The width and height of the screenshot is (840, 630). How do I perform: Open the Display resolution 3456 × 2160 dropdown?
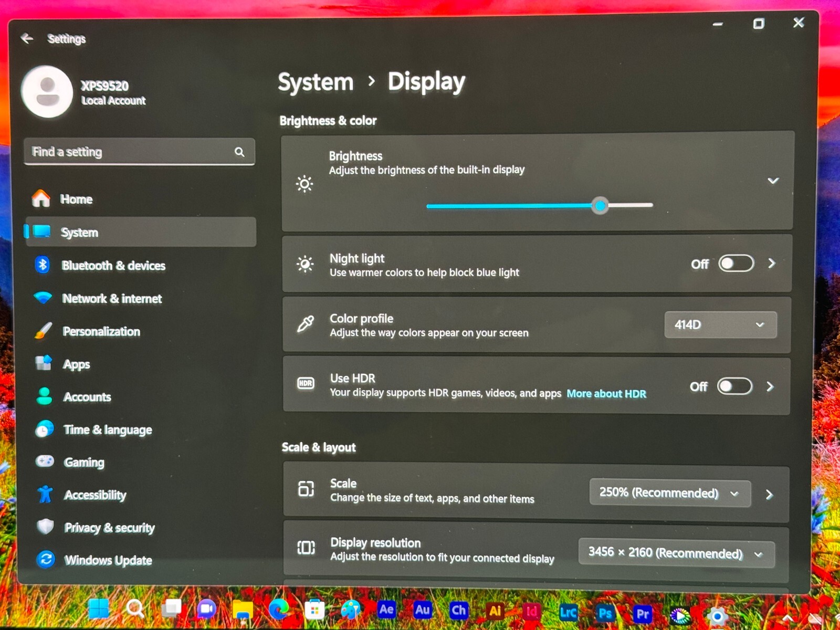pos(676,553)
